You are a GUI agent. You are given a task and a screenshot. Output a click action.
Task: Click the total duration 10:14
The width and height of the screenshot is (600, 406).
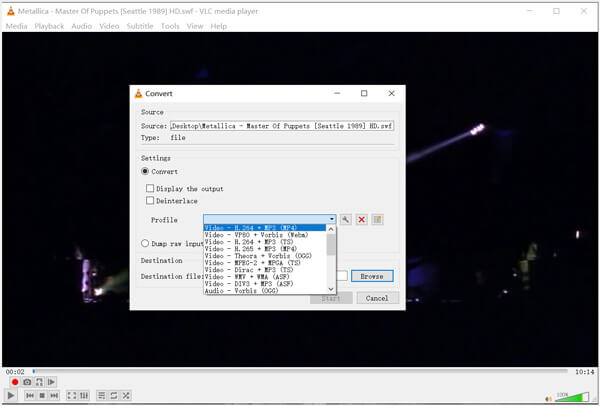click(585, 372)
